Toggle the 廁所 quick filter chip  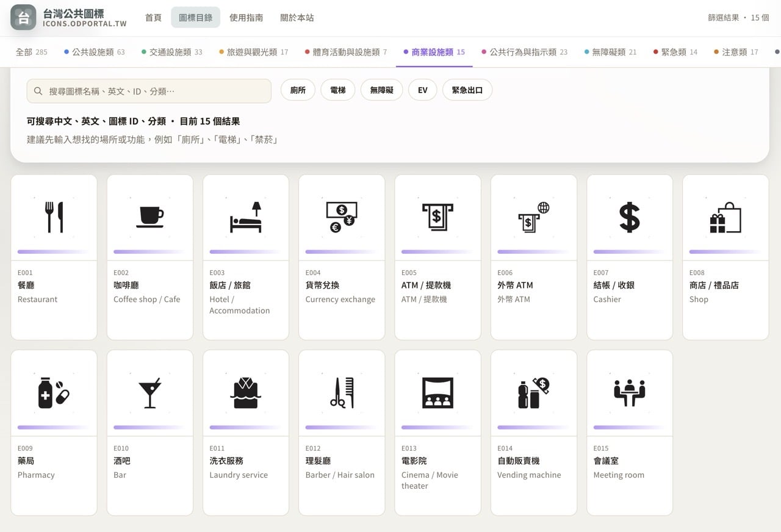click(298, 90)
